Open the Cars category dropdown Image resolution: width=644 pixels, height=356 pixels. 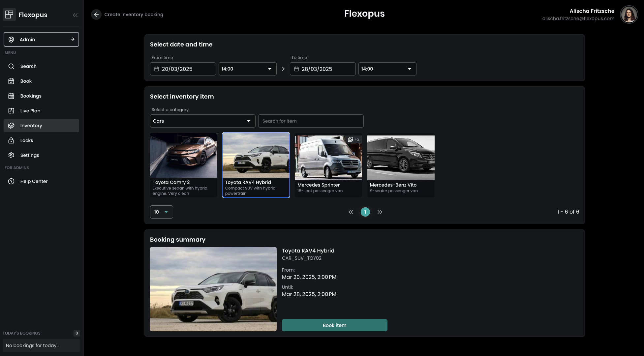tap(202, 121)
